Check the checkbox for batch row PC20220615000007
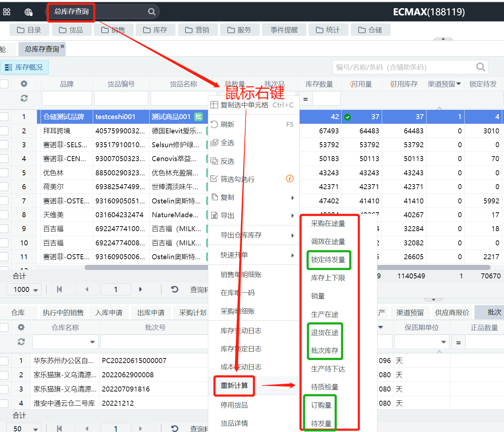Screen dimensions: 504x432 click(4, 361)
